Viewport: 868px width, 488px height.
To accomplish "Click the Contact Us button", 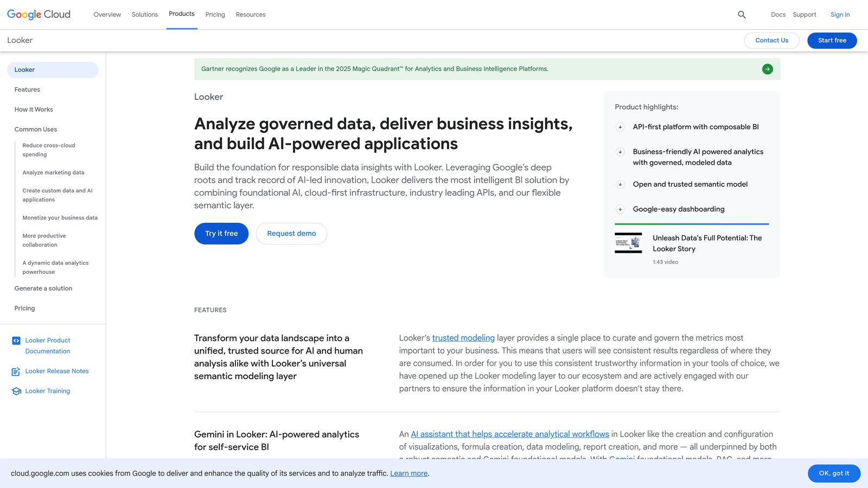I will [771, 41].
